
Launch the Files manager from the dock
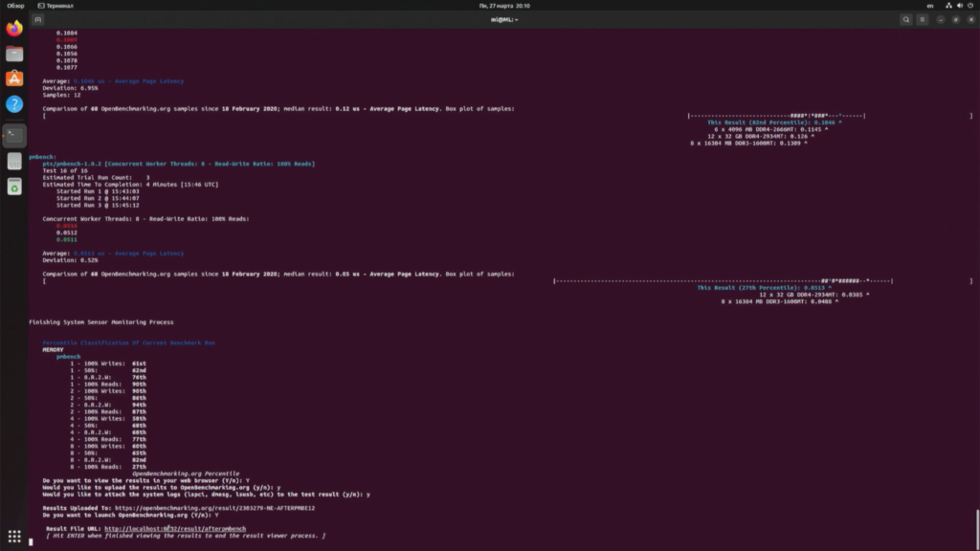[13, 55]
